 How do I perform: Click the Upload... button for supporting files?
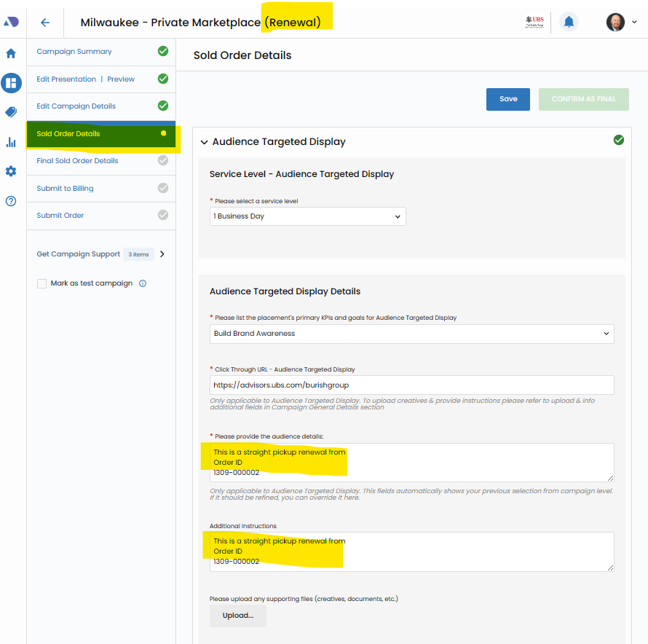(238, 616)
